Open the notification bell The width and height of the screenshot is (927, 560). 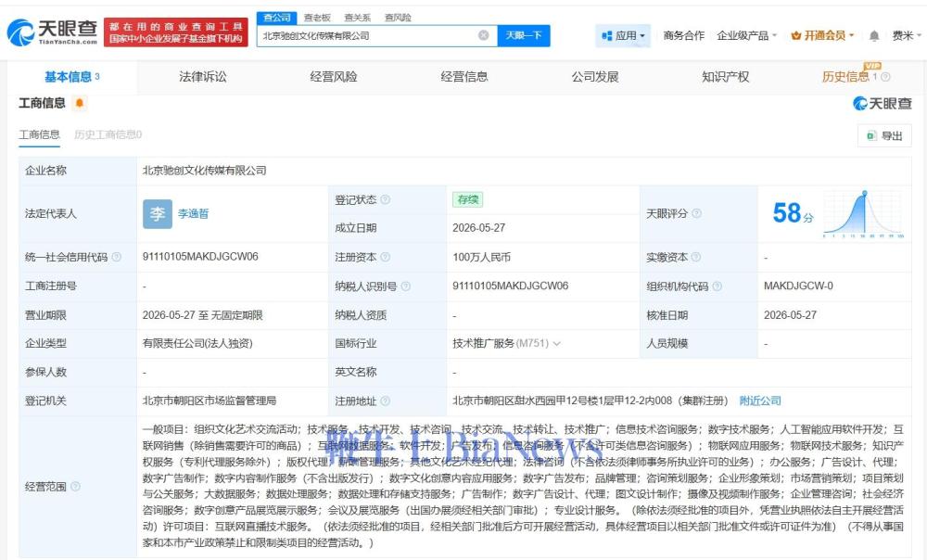point(874,36)
